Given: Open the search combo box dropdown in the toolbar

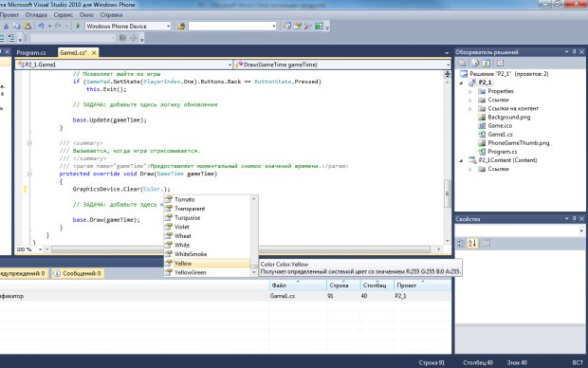Looking at the screenshot, I should coord(274,27).
